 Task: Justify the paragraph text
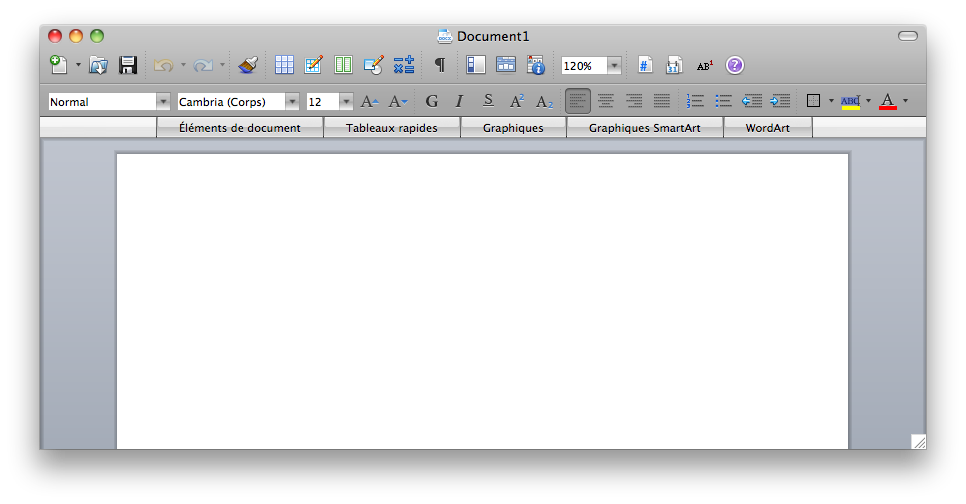(x=662, y=100)
